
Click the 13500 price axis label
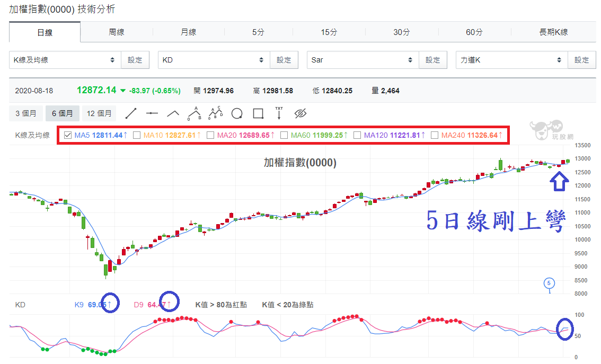(582, 145)
